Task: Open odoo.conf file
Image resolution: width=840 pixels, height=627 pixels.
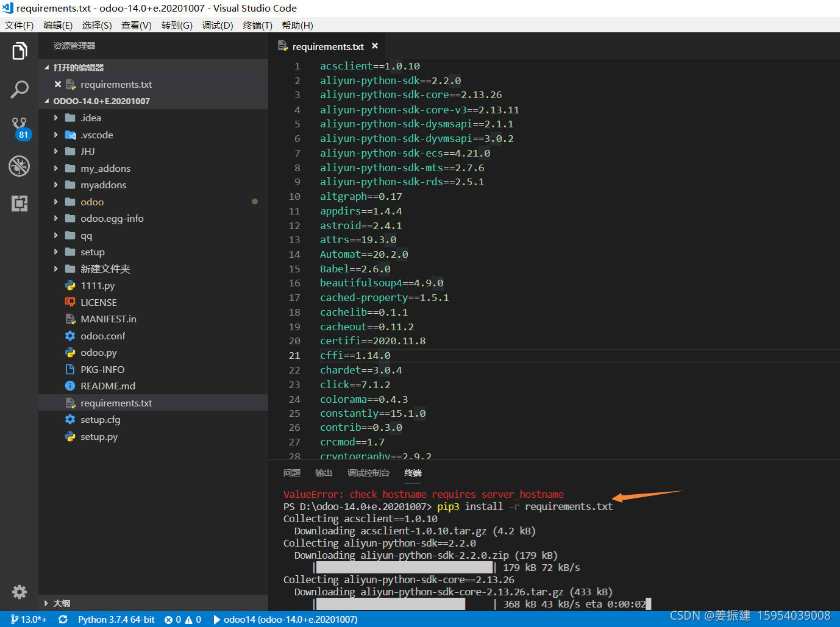Action: 153,336
